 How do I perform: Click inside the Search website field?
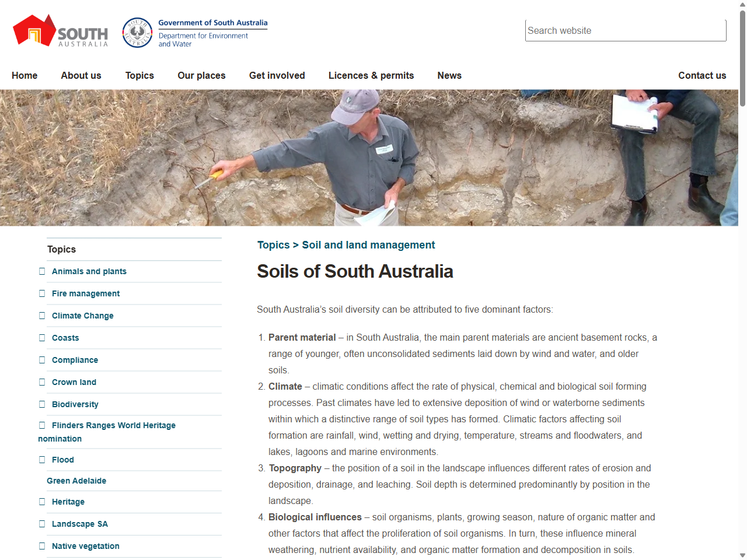[625, 30]
